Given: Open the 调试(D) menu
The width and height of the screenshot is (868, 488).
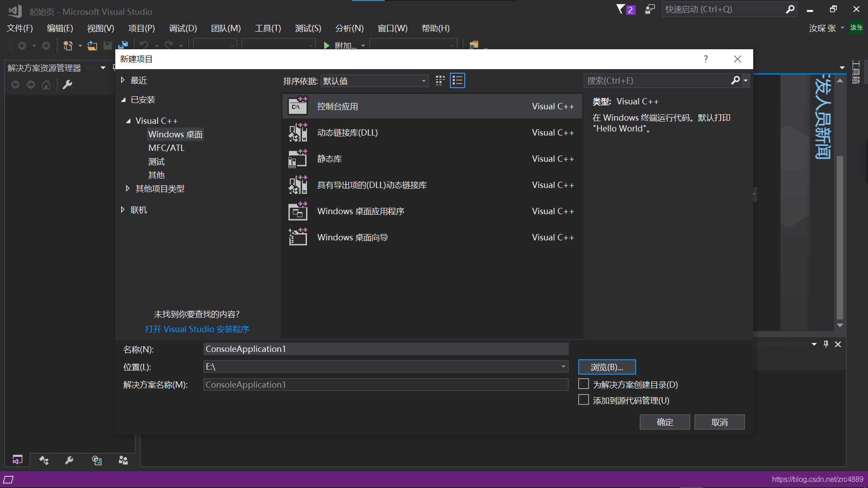Looking at the screenshot, I should pos(183,28).
